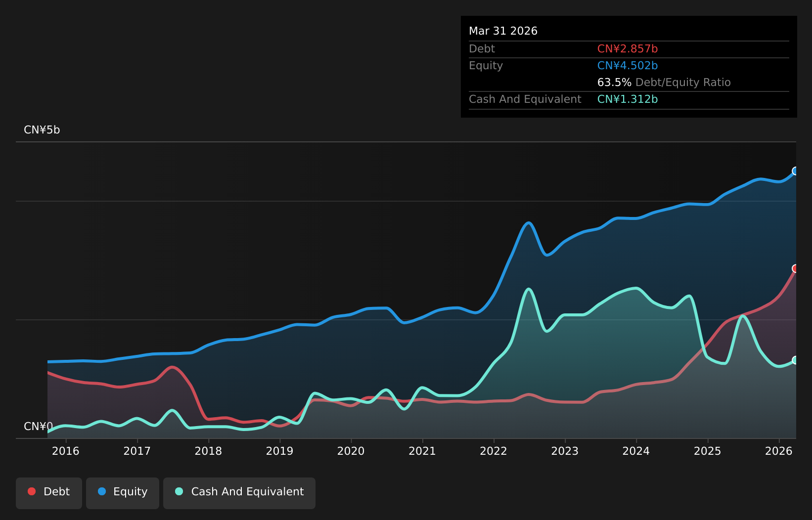Click the blue Equity legend dot
Image resolution: width=812 pixels, height=520 pixels.
tap(102, 491)
